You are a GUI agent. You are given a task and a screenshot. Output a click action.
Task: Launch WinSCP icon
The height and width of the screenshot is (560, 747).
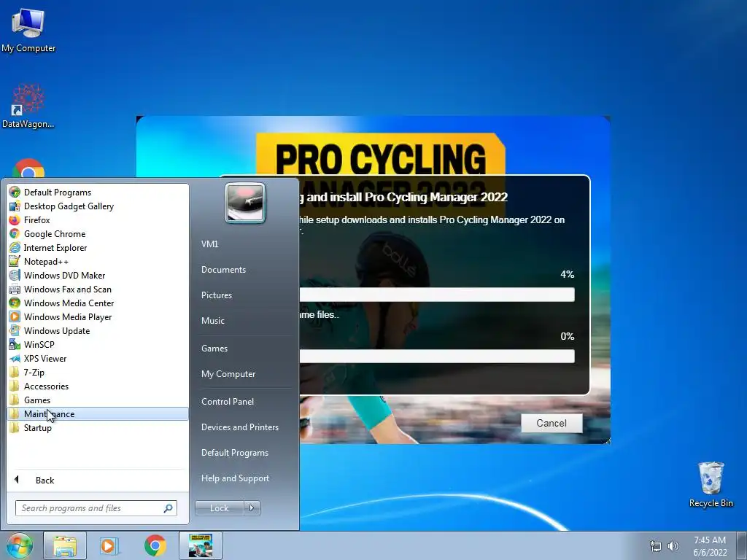[15, 344]
